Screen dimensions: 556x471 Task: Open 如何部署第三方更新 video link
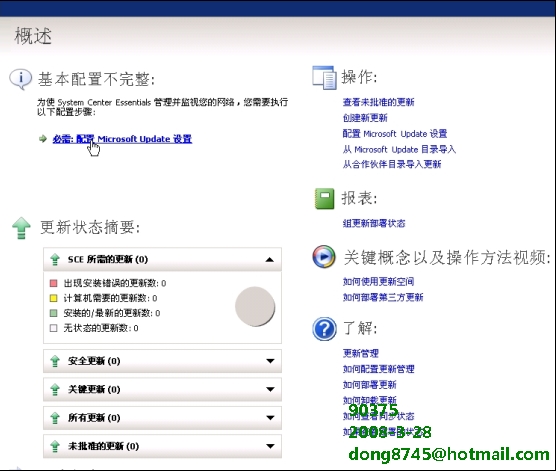coord(383,297)
